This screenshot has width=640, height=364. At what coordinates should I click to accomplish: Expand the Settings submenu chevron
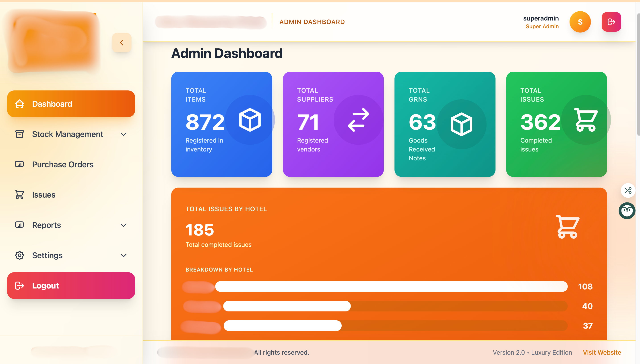(x=123, y=255)
